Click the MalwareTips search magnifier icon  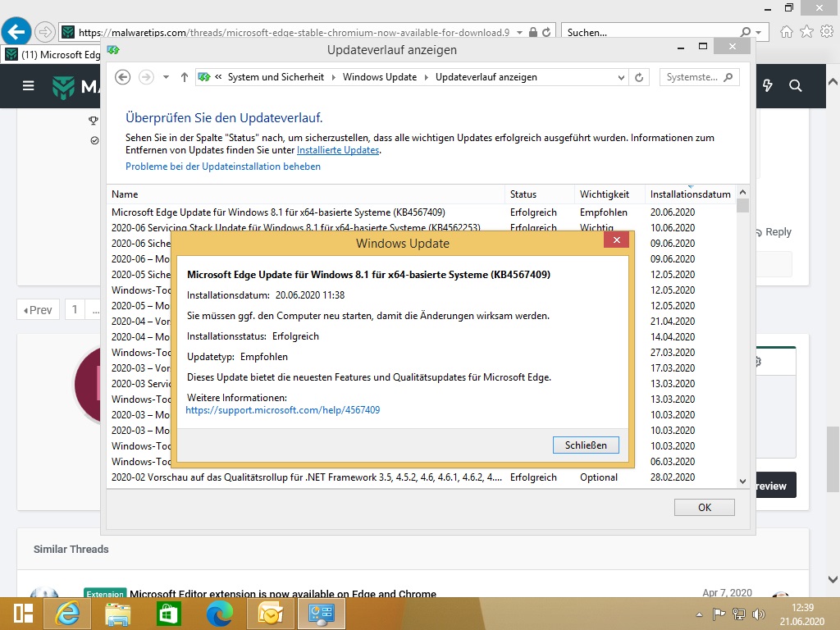796,85
